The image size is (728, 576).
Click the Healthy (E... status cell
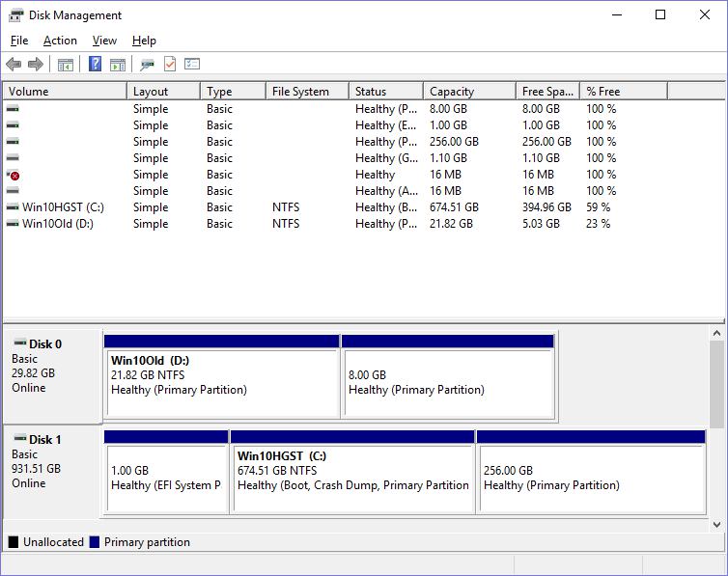point(385,125)
